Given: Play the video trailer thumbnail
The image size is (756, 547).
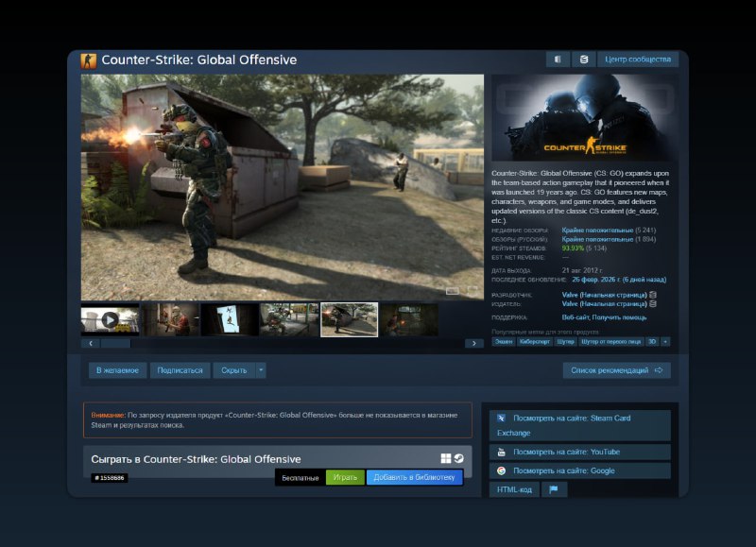Looking at the screenshot, I should (x=110, y=319).
